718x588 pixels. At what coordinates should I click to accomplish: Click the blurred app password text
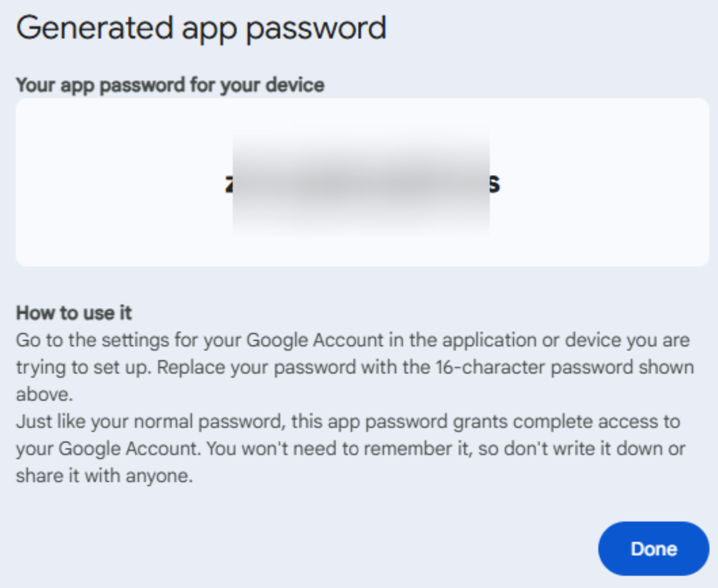[361, 182]
